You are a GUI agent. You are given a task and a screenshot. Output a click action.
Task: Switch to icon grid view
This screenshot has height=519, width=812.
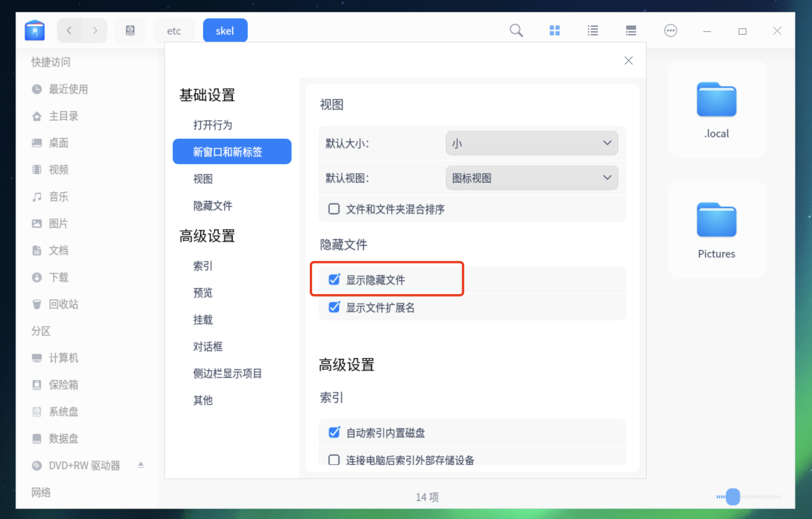coord(555,30)
